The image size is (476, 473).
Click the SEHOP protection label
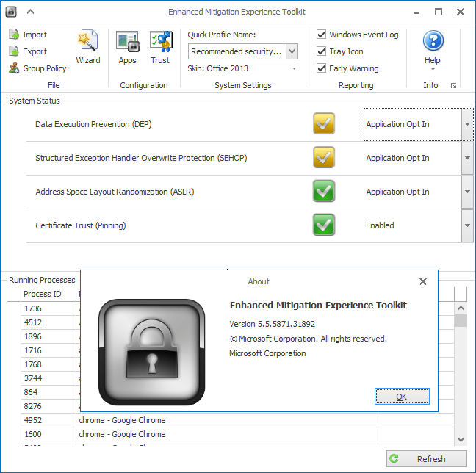141,158
